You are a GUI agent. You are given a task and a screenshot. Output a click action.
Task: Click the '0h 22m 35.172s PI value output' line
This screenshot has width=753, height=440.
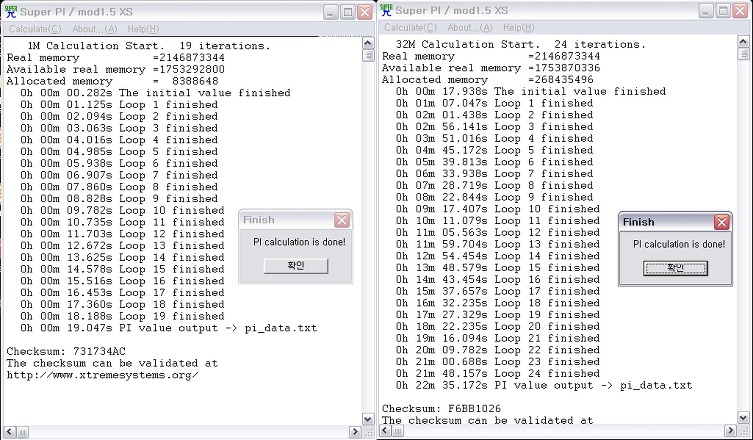click(x=544, y=385)
